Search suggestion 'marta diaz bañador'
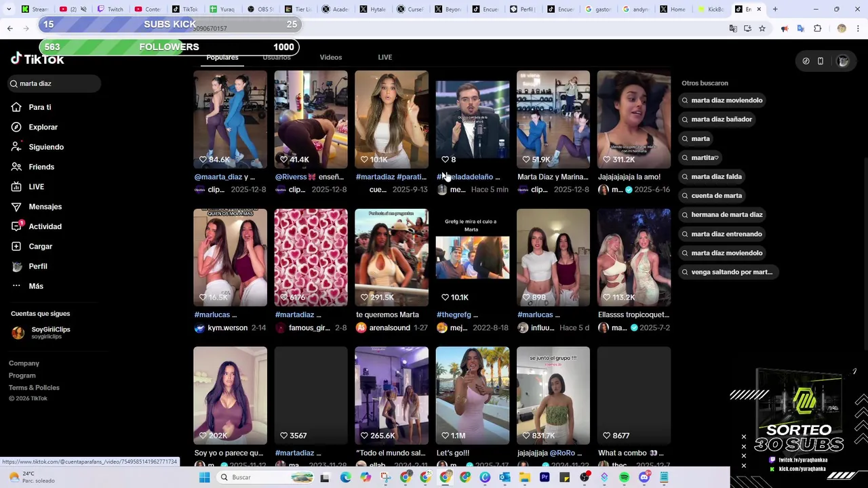The width and height of the screenshot is (868, 488). pyautogui.click(x=717, y=119)
